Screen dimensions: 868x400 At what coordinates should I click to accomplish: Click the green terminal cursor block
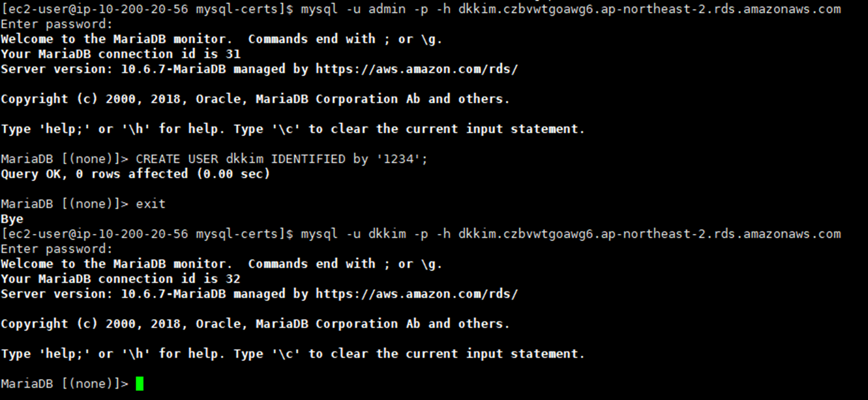140,384
